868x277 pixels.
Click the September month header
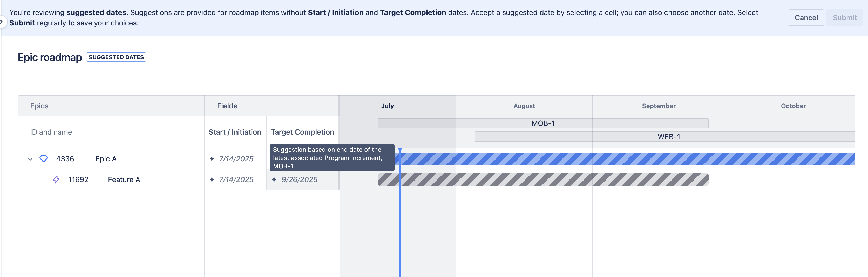point(659,106)
